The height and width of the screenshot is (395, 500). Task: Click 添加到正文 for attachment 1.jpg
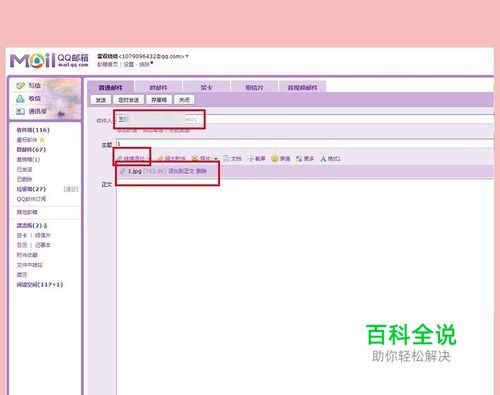(x=181, y=171)
